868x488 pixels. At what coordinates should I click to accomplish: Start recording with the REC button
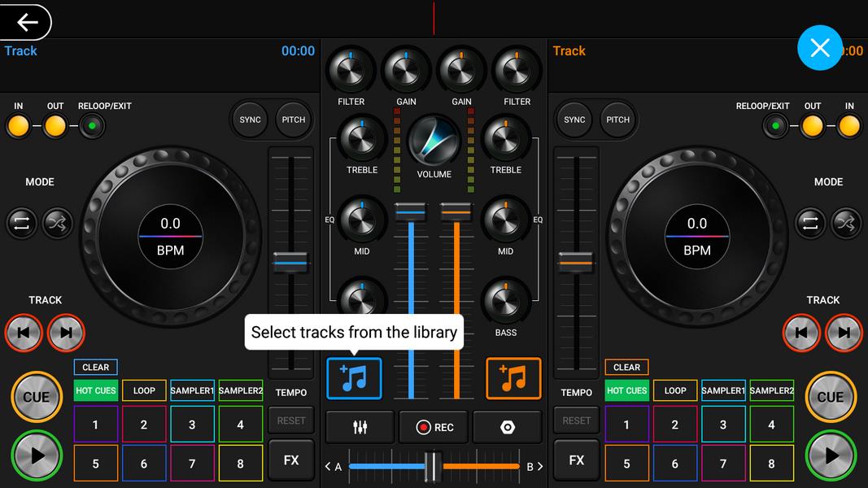434,427
